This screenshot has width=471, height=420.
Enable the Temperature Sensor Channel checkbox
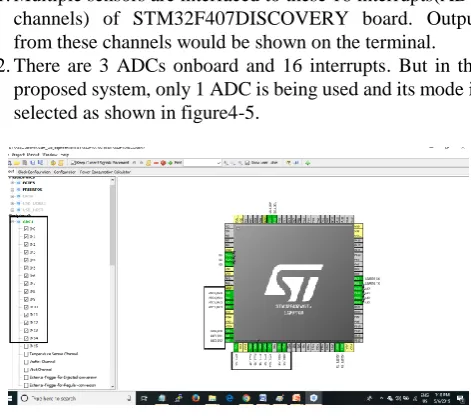pos(26,354)
